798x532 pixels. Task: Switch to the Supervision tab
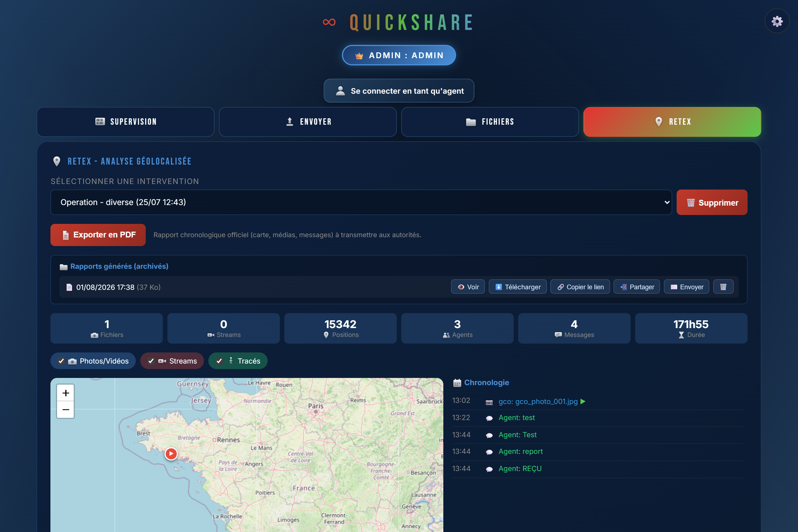tap(126, 122)
